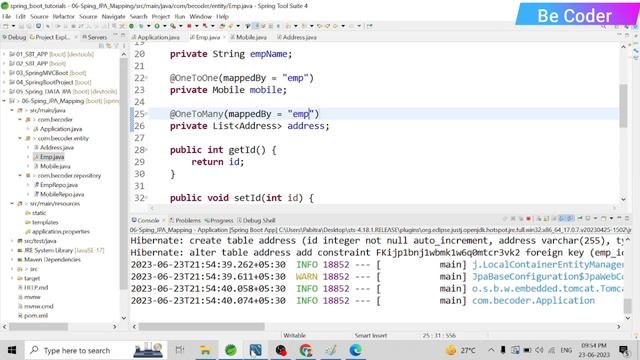The width and height of the screenshot is (640, 360).
Task: Open the Project menu
Action: [x=161, y=16]
